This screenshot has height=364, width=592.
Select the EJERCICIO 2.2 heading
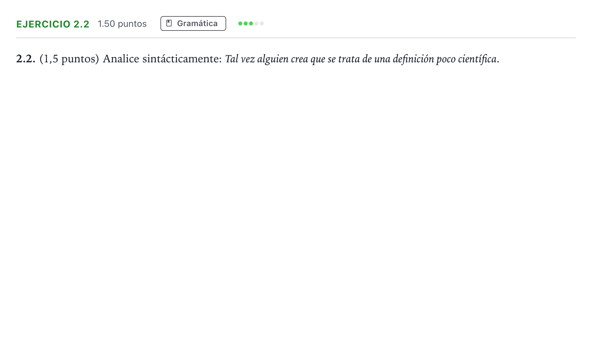coord(53,24)
